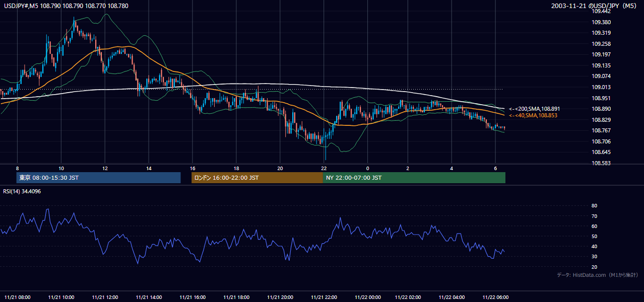The height and width of the screenshot is (302, 644).
Task: Click the NY 22:00-07:00 JST session bar
Action: [x=414, y=178]
